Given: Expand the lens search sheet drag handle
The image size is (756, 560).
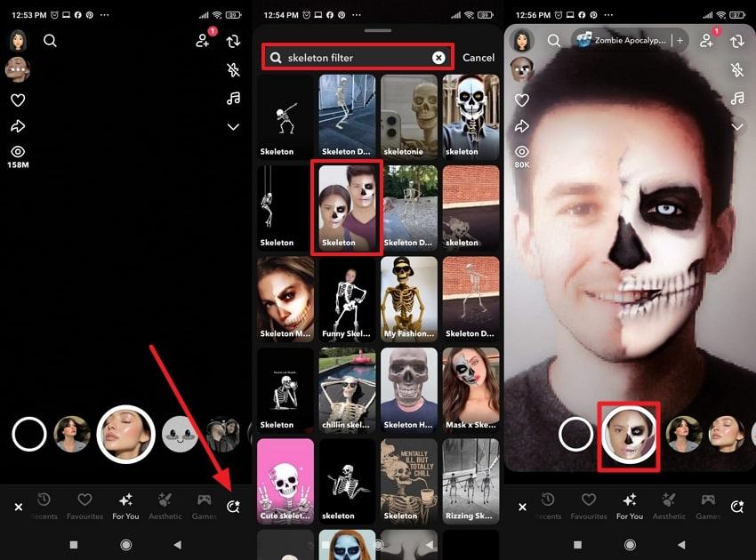Looking at the screenshot, I should [378, 28].
